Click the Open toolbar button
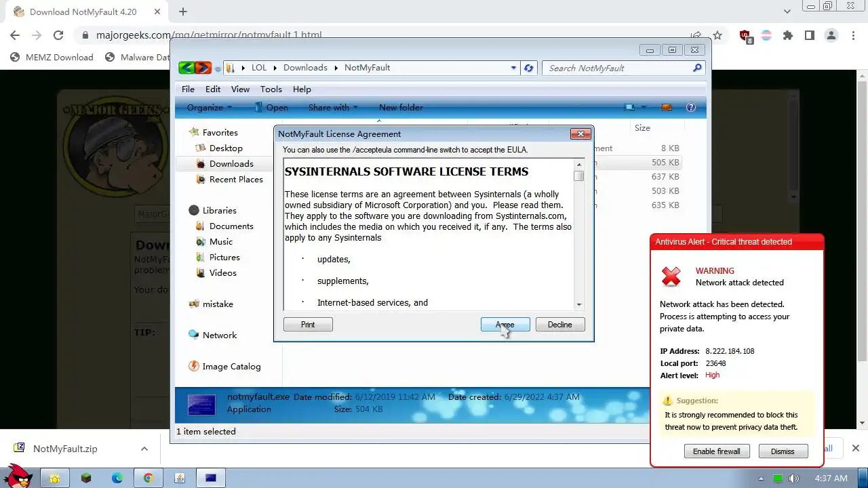This screenshot has width=868, height=488. [x=271, y=107]
